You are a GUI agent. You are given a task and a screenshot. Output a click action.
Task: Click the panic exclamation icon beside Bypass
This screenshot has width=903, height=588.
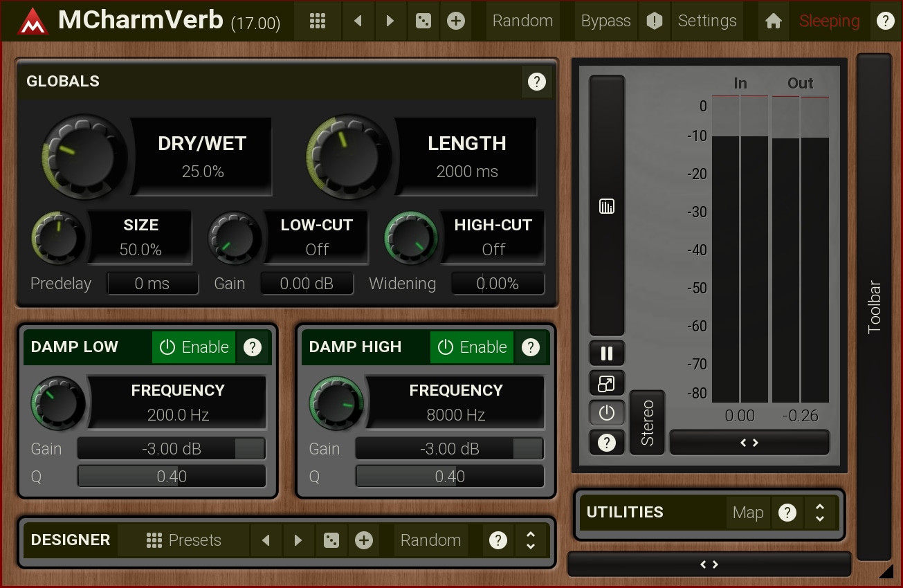click(x=654, y=21)
